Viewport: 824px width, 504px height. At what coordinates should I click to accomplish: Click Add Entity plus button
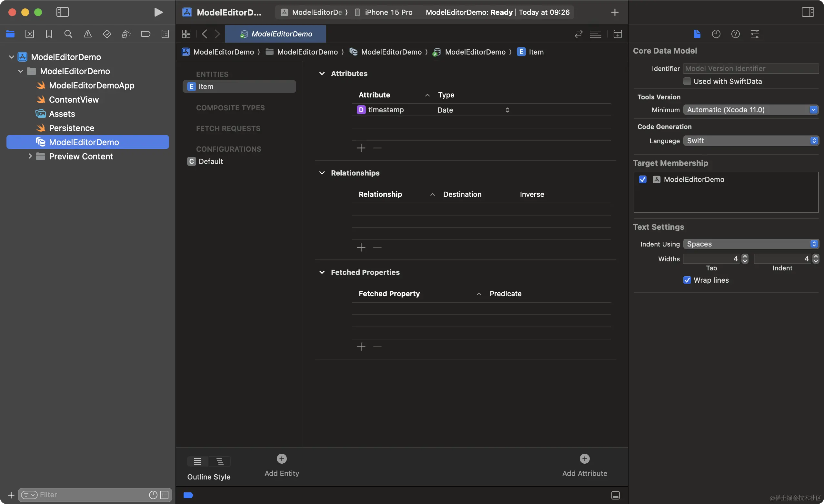click(282, 459)
